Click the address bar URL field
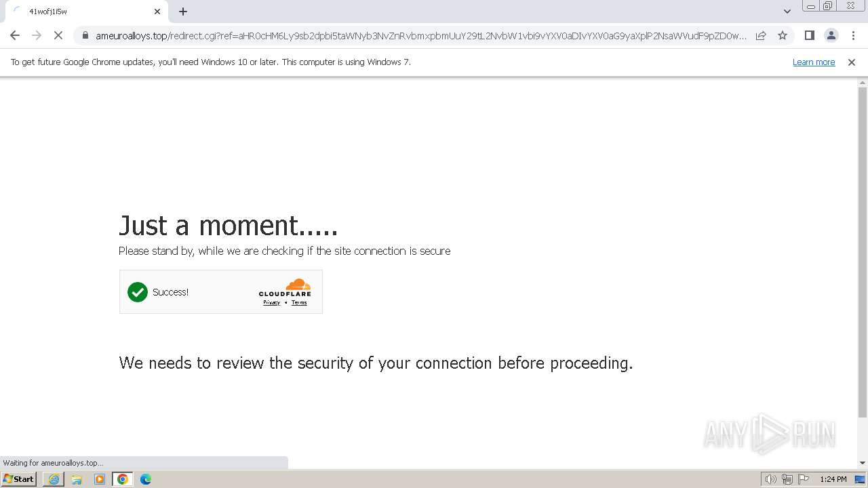Image resolution: width=868 pixels, height=488 pixels. [x=420, y=36]
